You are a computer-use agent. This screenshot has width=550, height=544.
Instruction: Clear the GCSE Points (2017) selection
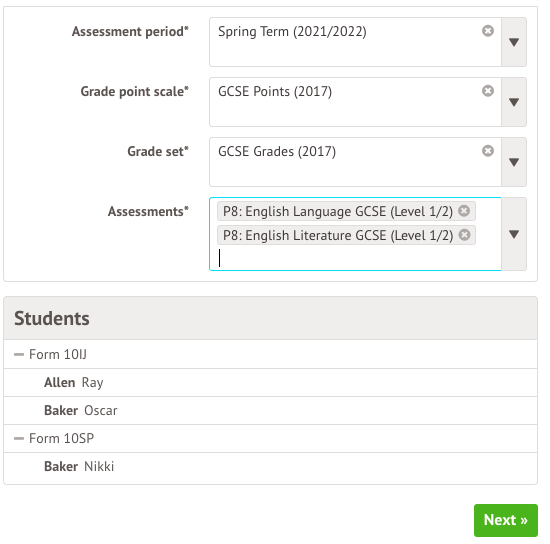tap(488, 91)
